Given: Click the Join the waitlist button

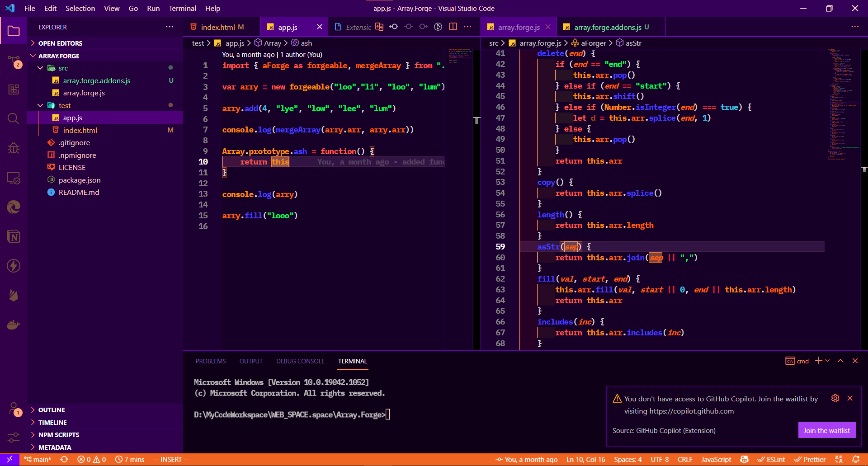Looking at the screenshot, I should point(826,430).
